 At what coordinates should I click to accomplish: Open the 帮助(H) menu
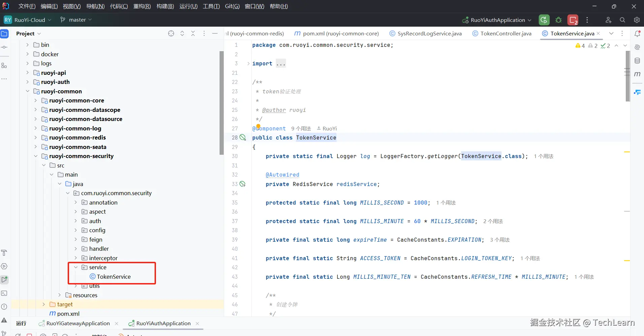[x=279, y=6]
